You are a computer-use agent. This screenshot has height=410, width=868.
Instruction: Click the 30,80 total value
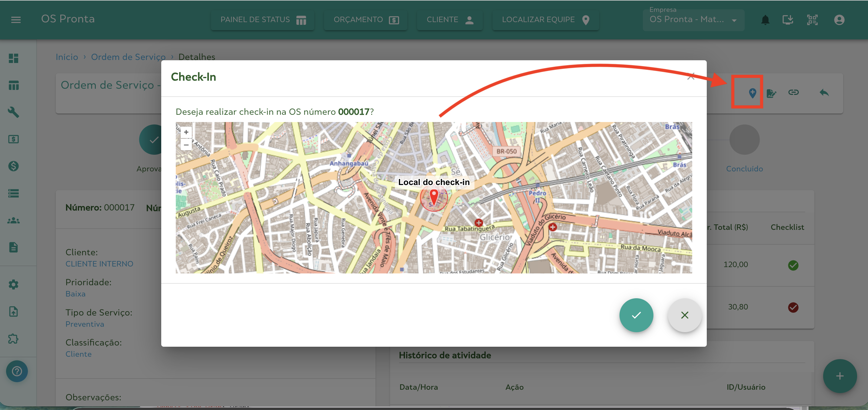[738, 307]
